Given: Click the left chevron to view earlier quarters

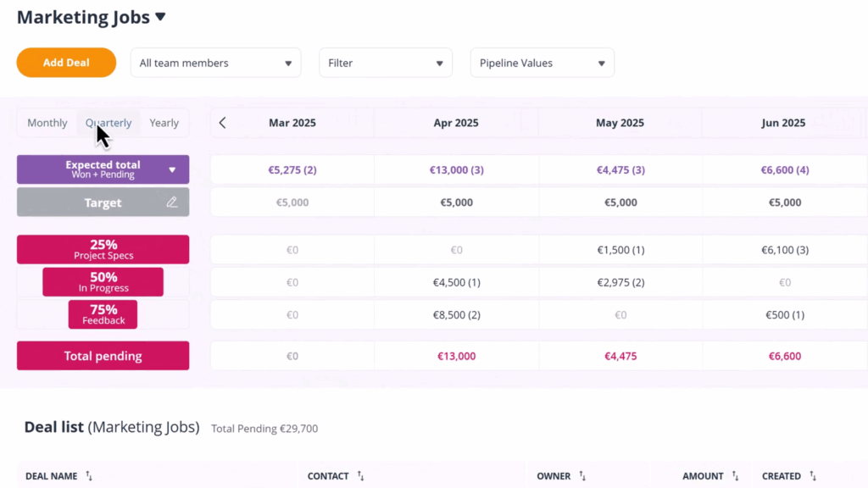Looking at the screenshot, I should coord(222,122).
